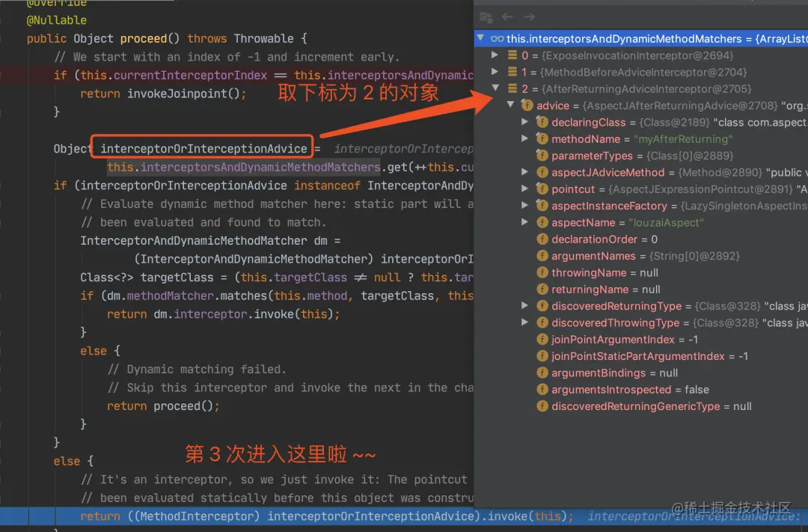Click the recursive return proceed() statement
The image size is (808, 532).
(163, 406)
